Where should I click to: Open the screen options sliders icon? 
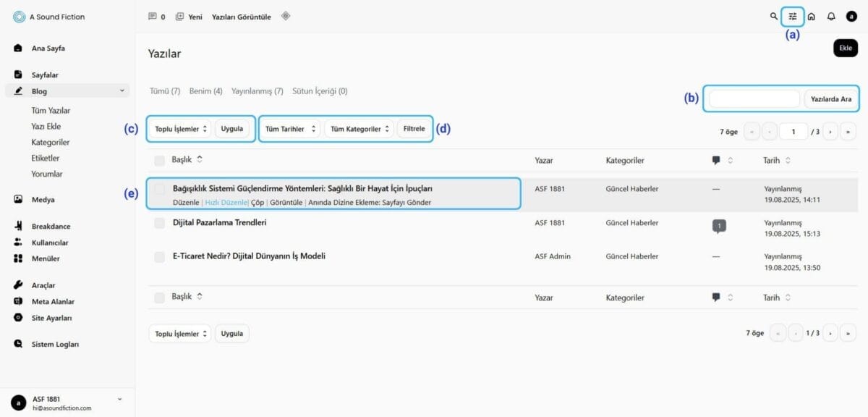pos(793,17)
